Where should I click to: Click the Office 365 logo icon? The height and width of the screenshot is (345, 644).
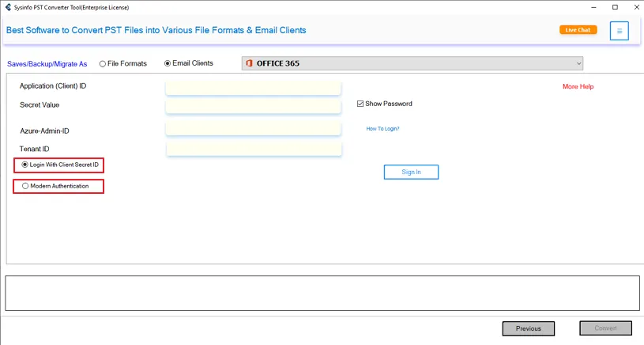pos(249,63)
